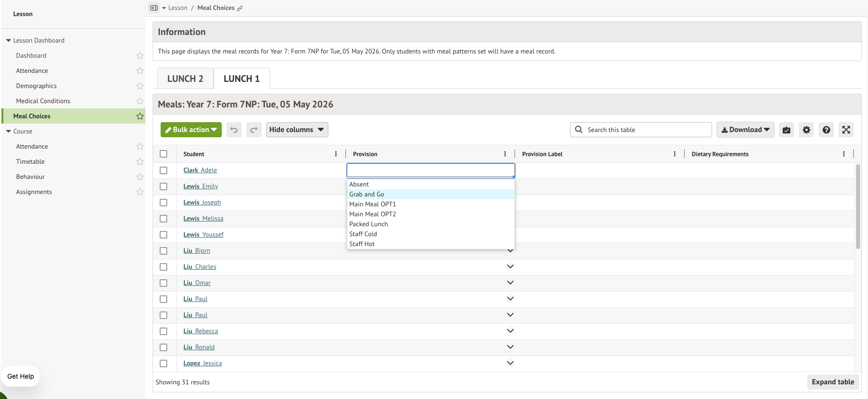Open provision dropdown for Liu Charles
Image resolution: width=868 pixels, height=399 pixels.
coord(510,266)
